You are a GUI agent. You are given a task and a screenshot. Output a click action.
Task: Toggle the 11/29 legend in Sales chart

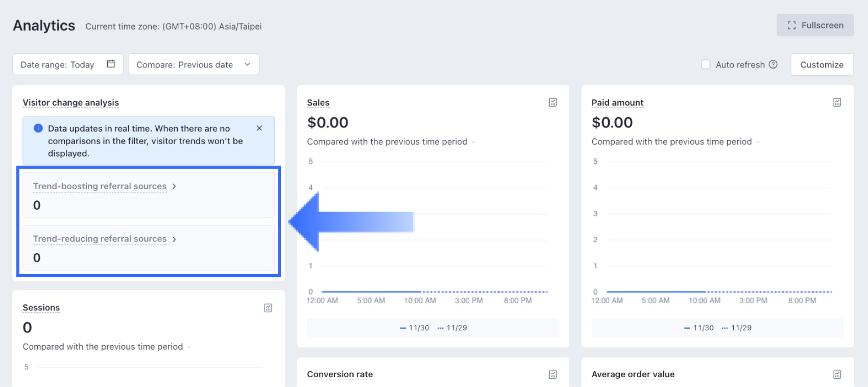tap(452, 328)
